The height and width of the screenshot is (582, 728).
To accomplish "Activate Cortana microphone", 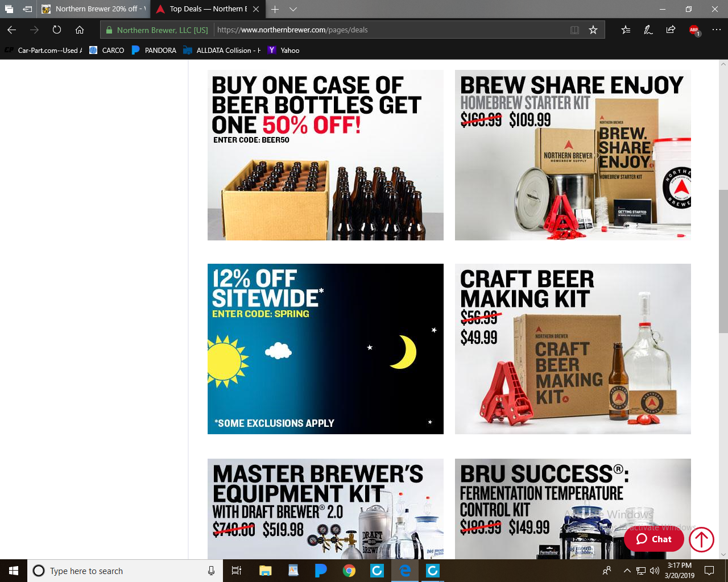I will (211, 571).
